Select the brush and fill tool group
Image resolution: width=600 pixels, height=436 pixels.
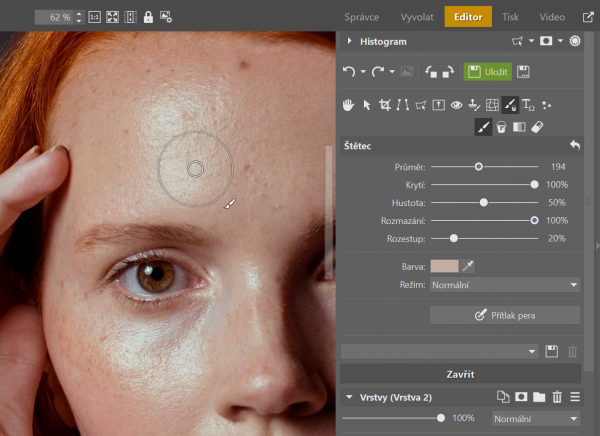pyautogui.click(x=510, y=105)
